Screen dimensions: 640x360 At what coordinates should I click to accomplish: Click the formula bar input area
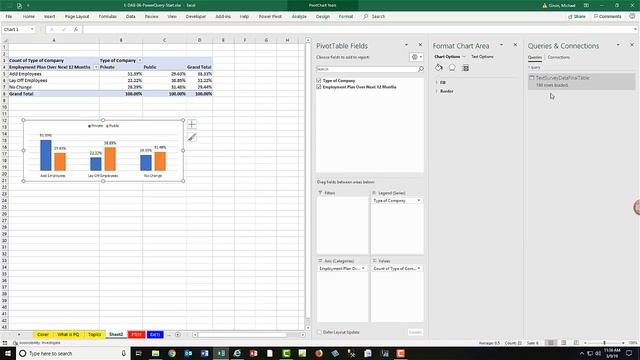coord(359,29)
